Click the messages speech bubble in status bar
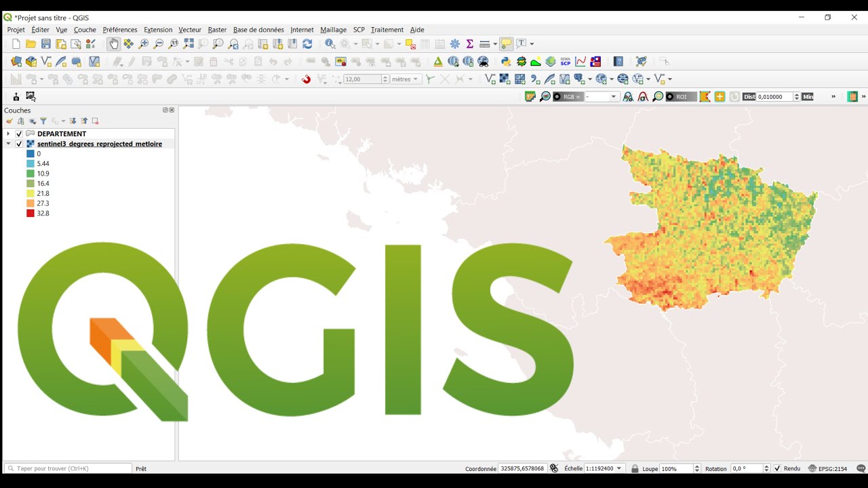 861,468
